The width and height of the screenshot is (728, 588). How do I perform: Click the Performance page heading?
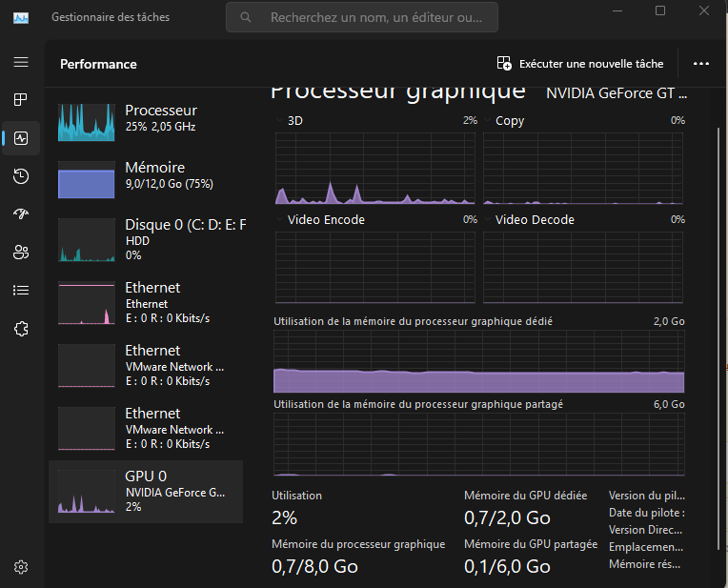click(x=98, y=64)
